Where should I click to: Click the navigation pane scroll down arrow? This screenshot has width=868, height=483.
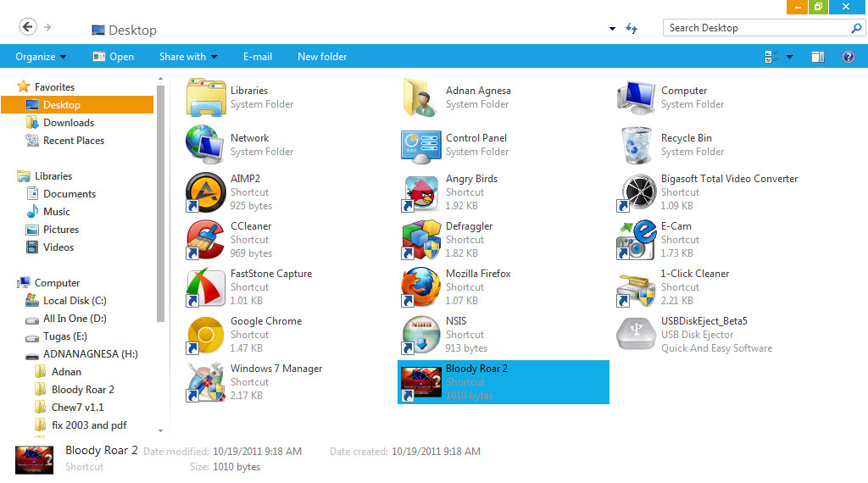(x=160, y=430)
